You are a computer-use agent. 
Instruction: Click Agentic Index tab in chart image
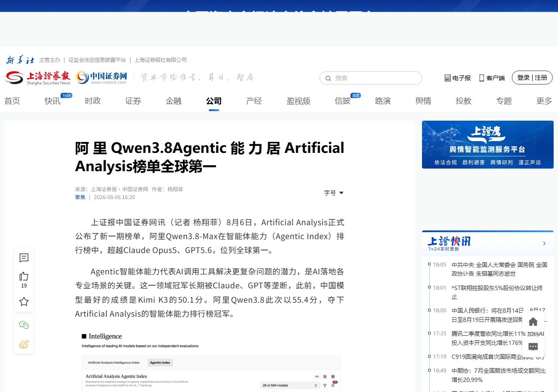coord(160,362)
